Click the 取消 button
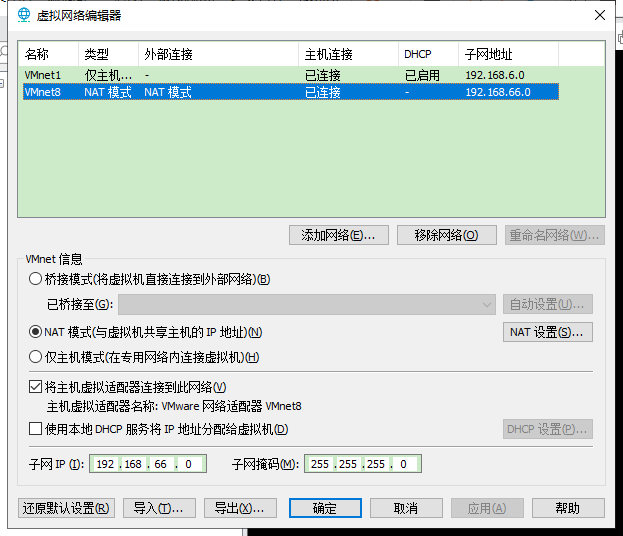Viewport: 623px width, 536px height. point(406,508)
